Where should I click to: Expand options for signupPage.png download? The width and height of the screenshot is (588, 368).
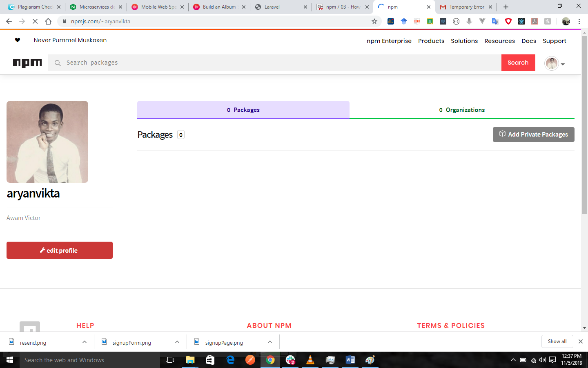(270, 342)
